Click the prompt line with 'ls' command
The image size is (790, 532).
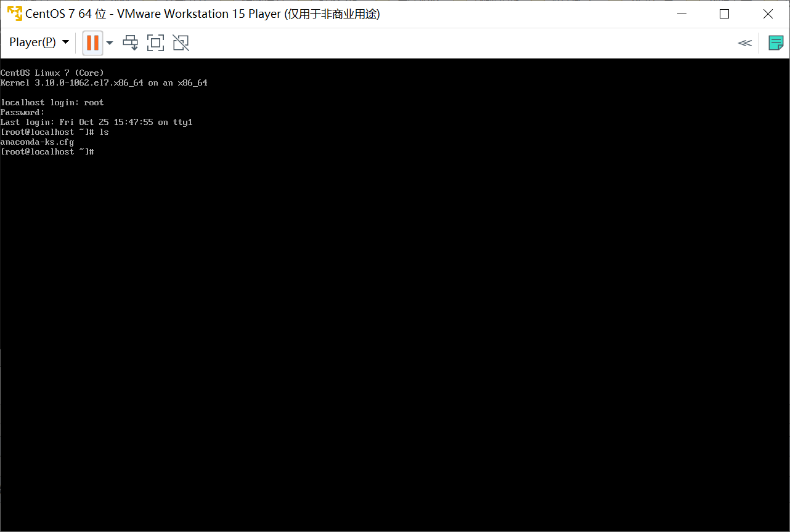54,132
